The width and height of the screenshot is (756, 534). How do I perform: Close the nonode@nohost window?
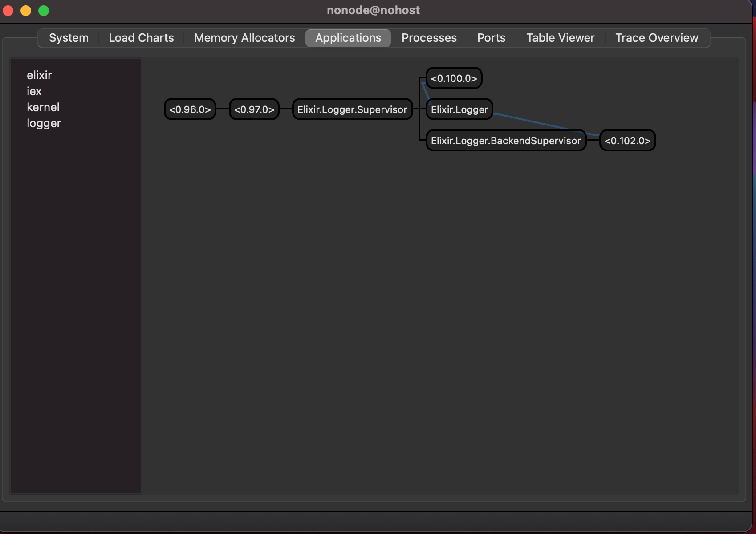[8, 11]
